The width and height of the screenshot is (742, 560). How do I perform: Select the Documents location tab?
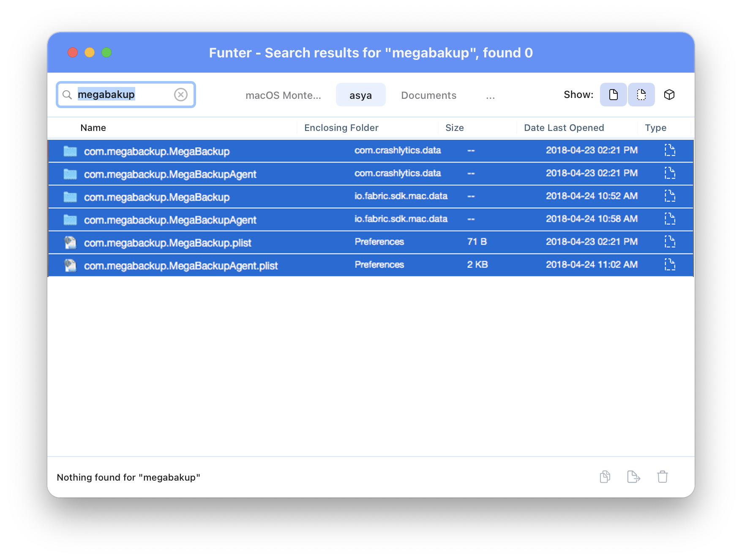(429, 95)
